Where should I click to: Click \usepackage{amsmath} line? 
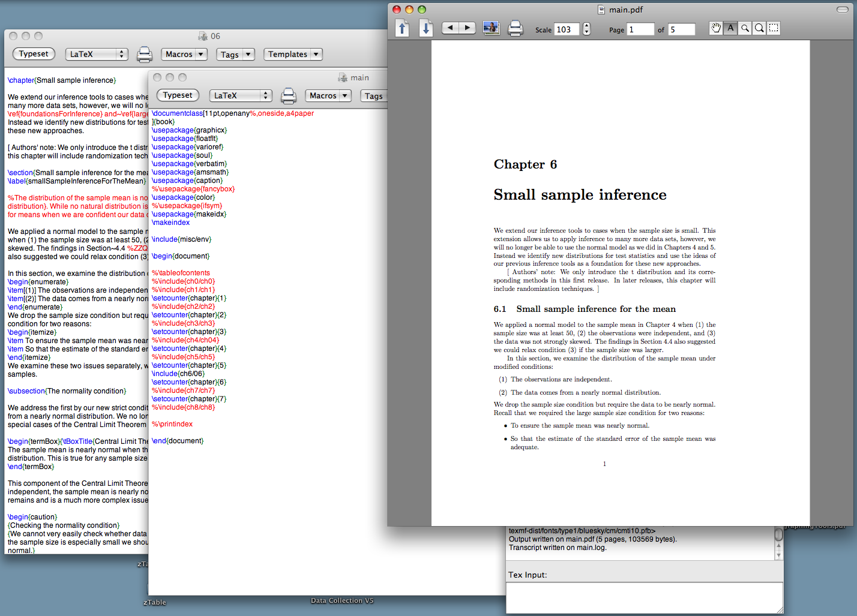[190, 172]
